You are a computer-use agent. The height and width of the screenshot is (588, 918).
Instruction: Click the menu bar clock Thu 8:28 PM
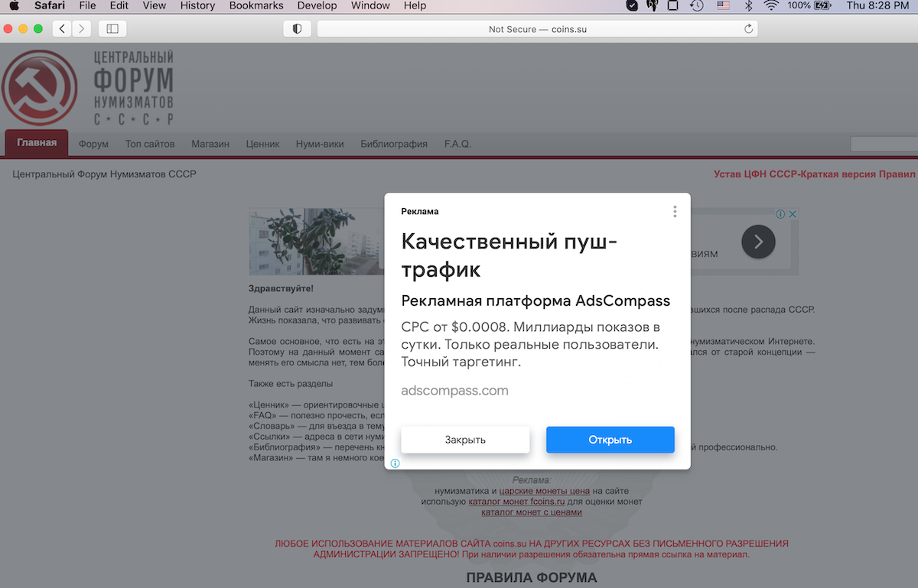[878, 6]
